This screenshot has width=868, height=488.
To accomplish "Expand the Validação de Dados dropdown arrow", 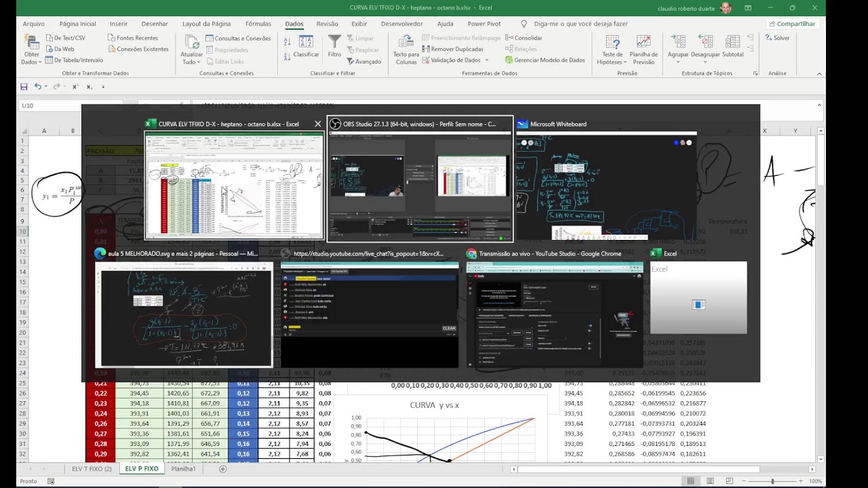I will pos(486,60).
